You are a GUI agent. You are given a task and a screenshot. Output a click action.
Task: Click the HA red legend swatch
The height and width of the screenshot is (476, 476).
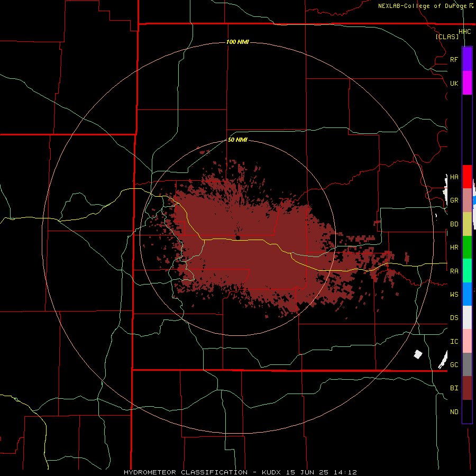pos(467,177)
